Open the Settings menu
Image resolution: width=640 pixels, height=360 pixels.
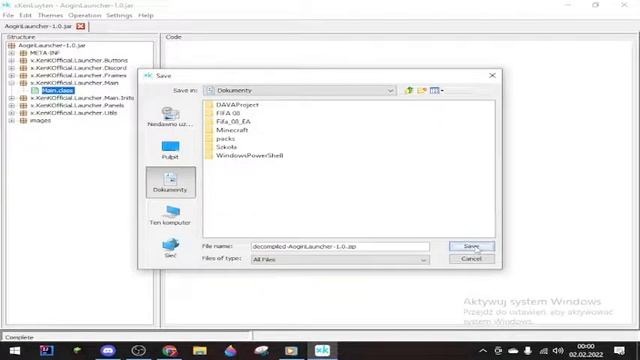(x=119, y=15)
